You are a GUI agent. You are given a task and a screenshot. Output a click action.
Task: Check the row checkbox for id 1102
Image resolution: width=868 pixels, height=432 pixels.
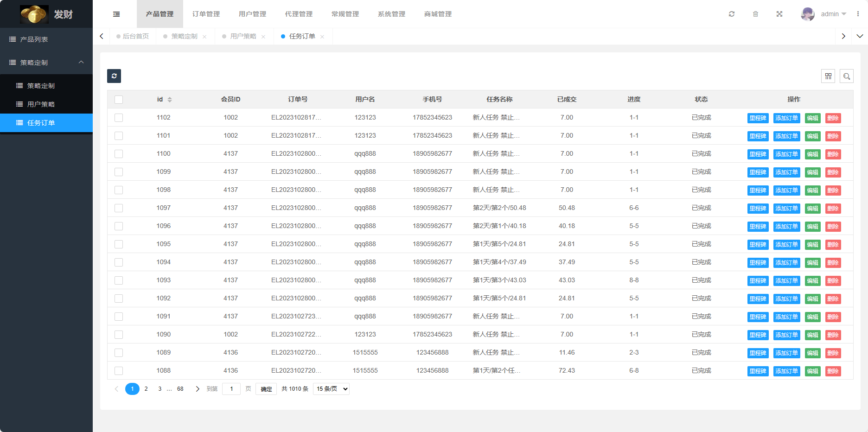pos(119,118)
